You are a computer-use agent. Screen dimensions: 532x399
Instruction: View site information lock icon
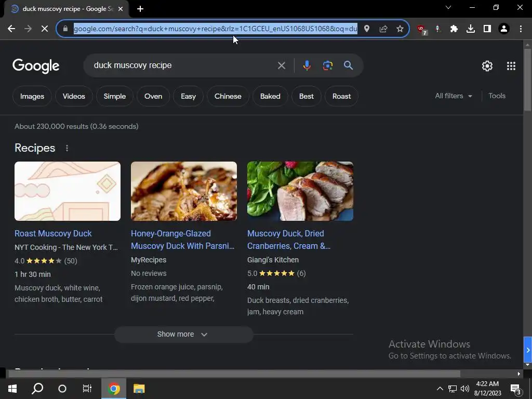(65, 29)
